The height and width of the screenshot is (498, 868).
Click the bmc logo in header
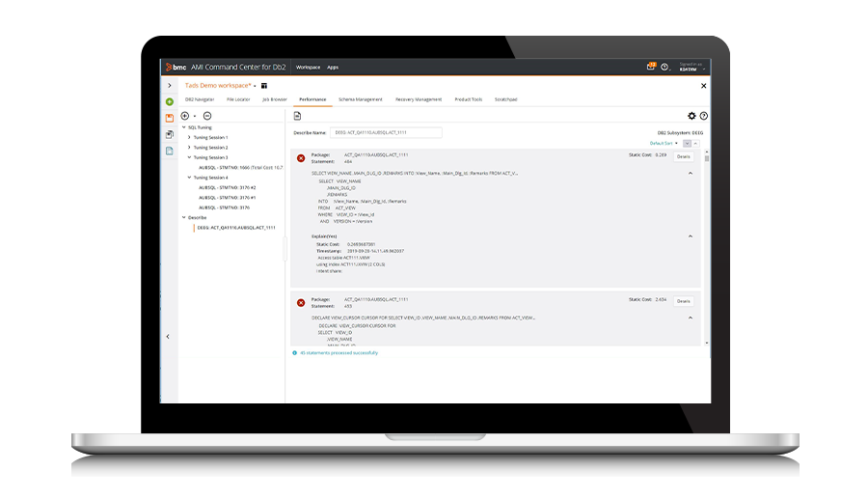coord(176,67)
